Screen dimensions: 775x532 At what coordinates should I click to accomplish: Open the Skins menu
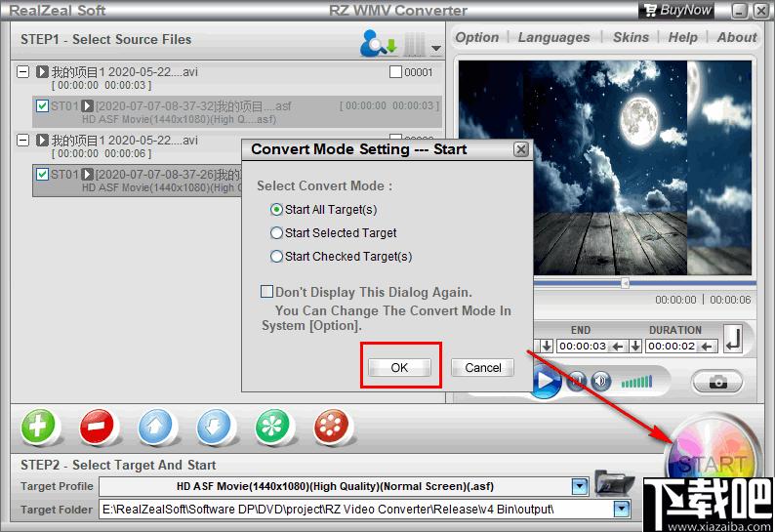[x=632, y=37]
